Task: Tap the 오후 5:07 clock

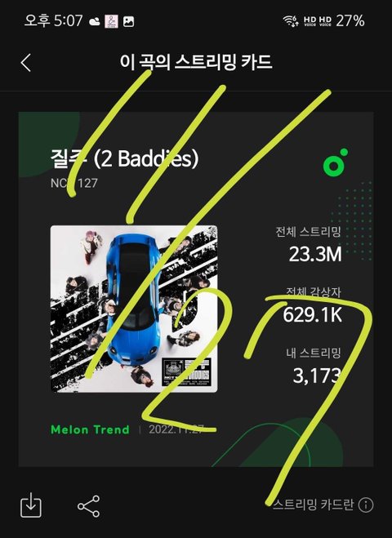Action: click(54, 21)
